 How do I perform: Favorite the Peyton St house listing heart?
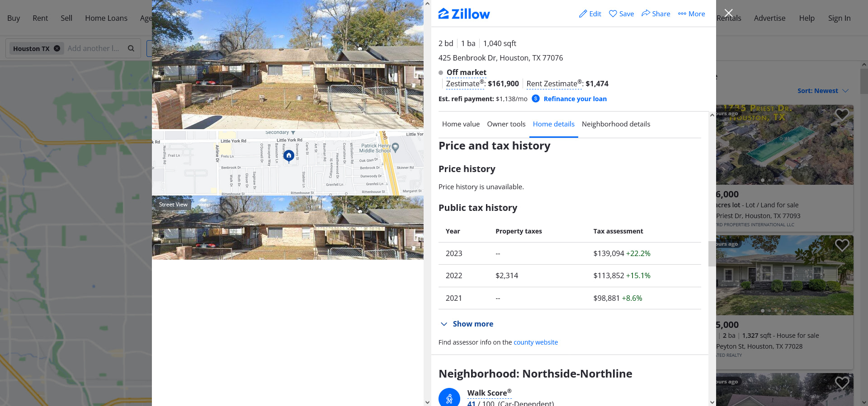coord(842,245)
